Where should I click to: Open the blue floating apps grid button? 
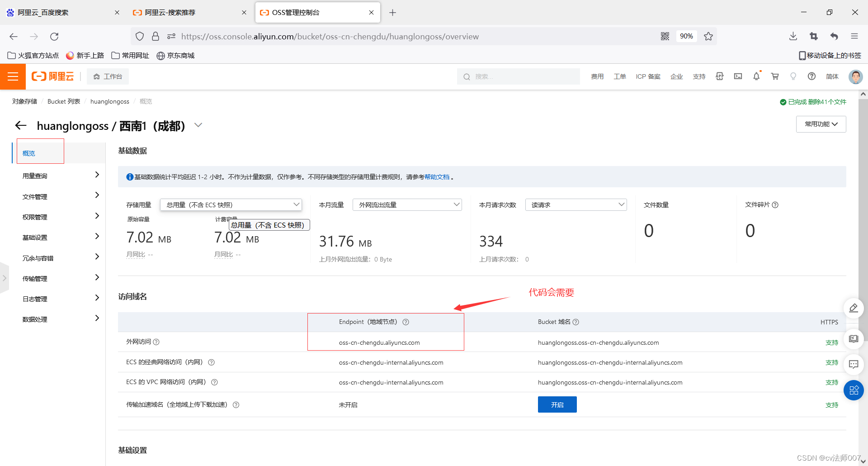(854, 390)
